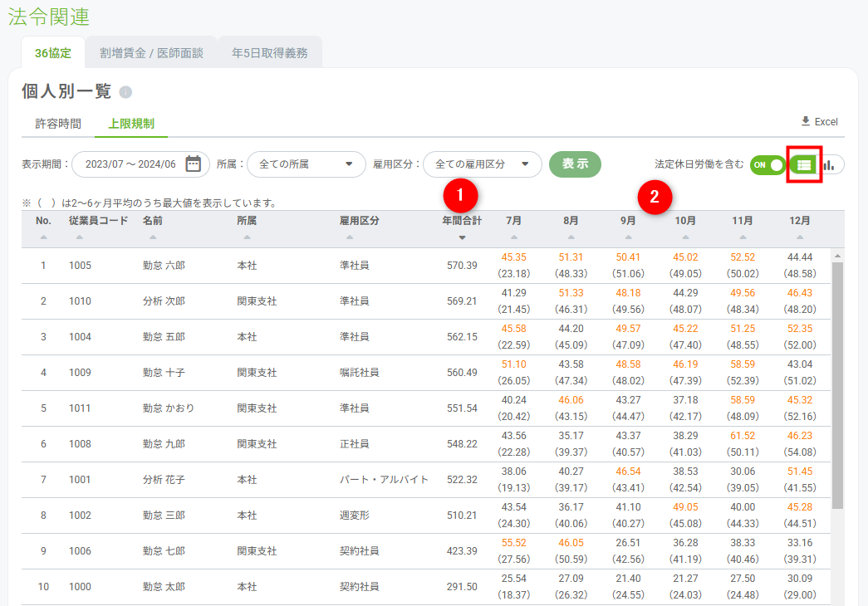Switch to 割増賃金 / 医師面談 tab

tap(152, 53)
